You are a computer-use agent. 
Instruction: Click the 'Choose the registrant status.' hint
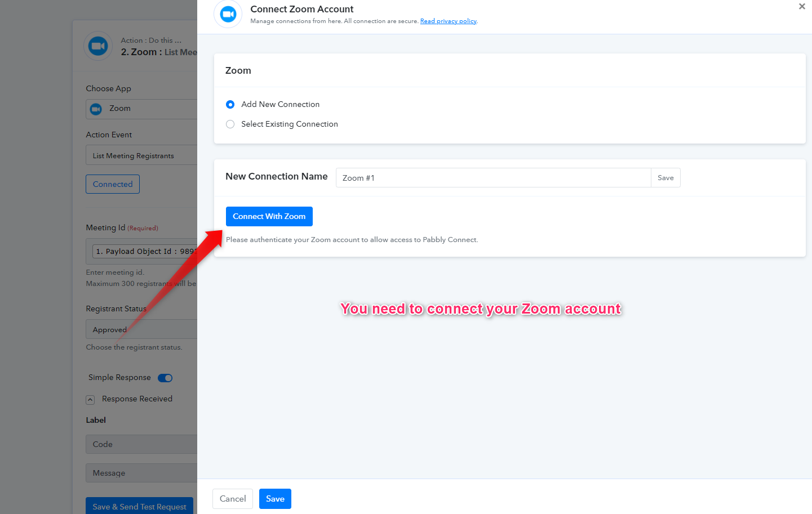tap(134, 347)
